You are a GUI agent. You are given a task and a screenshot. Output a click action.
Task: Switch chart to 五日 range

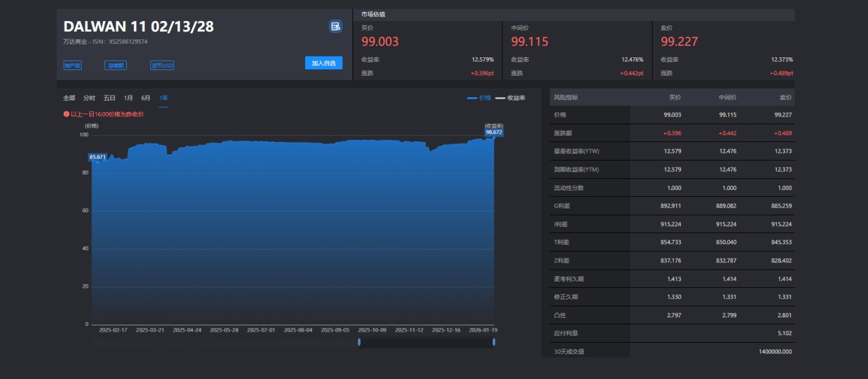[x=110, y=98]
